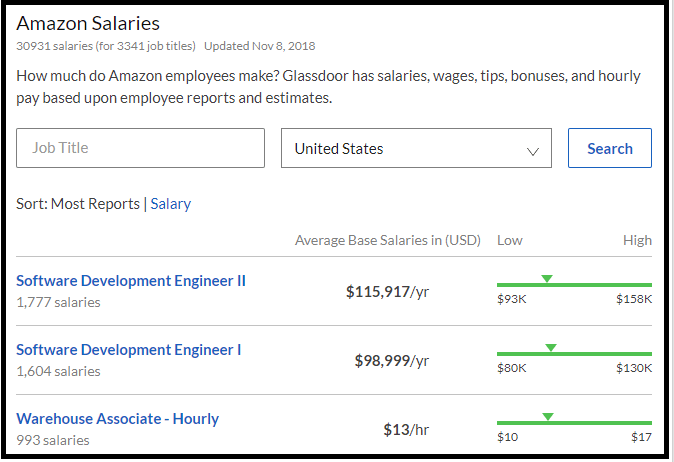Click the $115,917/yr average salary value
674x462 pixels.
pos(387,292)
